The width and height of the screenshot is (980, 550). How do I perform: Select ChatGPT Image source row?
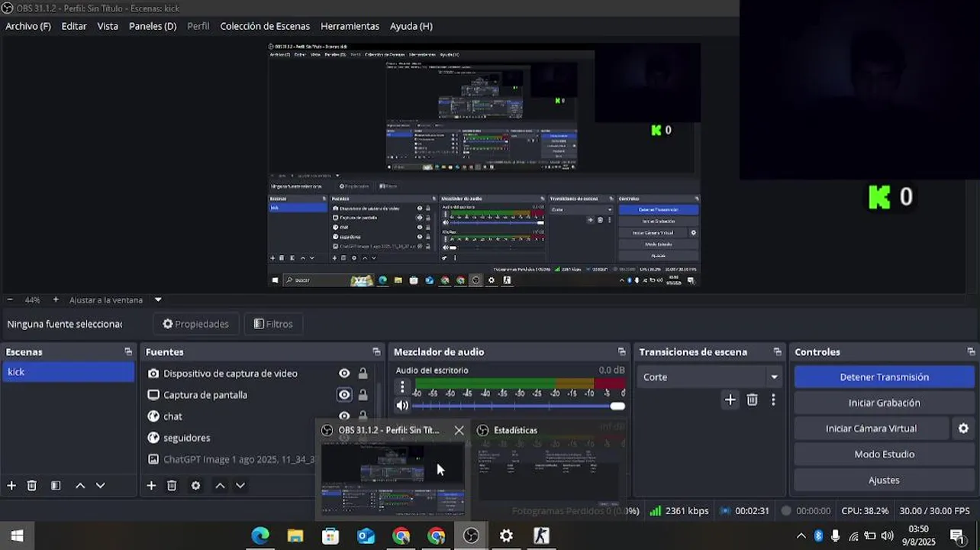[230, 460]
